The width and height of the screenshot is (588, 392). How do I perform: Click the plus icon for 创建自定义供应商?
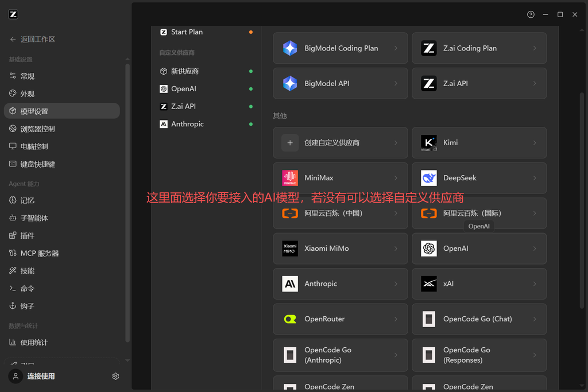pyautogui.click(x=290, y=143)
